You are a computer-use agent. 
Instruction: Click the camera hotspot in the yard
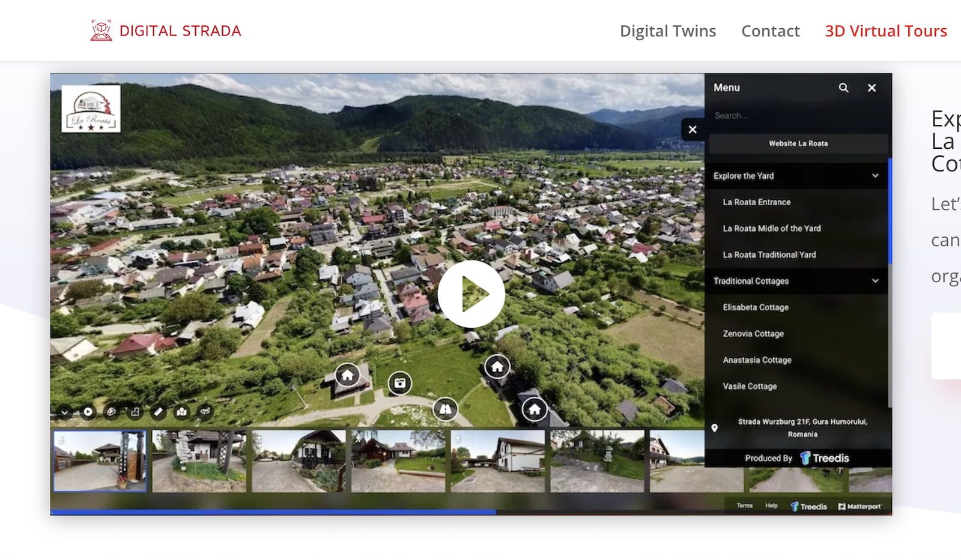400,383
